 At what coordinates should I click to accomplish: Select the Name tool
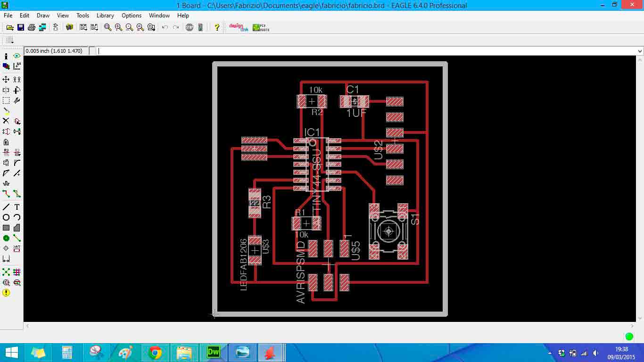click(x=6, y=152)
